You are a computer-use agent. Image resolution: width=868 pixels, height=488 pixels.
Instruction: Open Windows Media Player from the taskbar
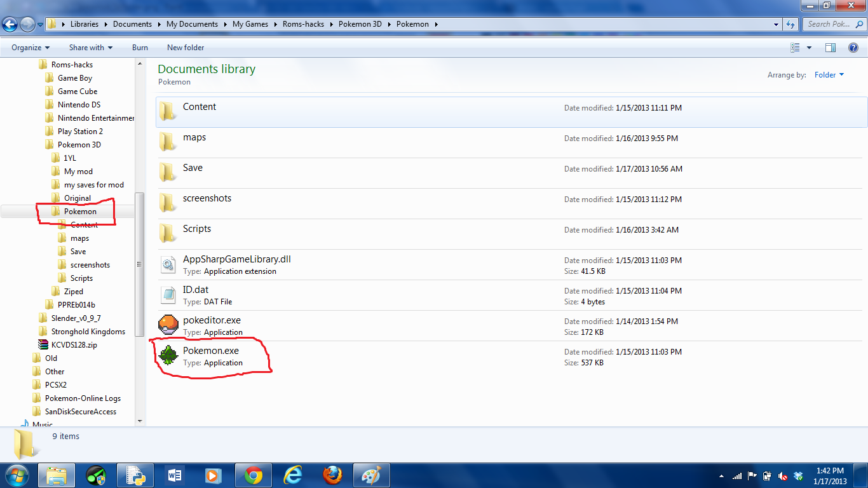tap(214, 475)
